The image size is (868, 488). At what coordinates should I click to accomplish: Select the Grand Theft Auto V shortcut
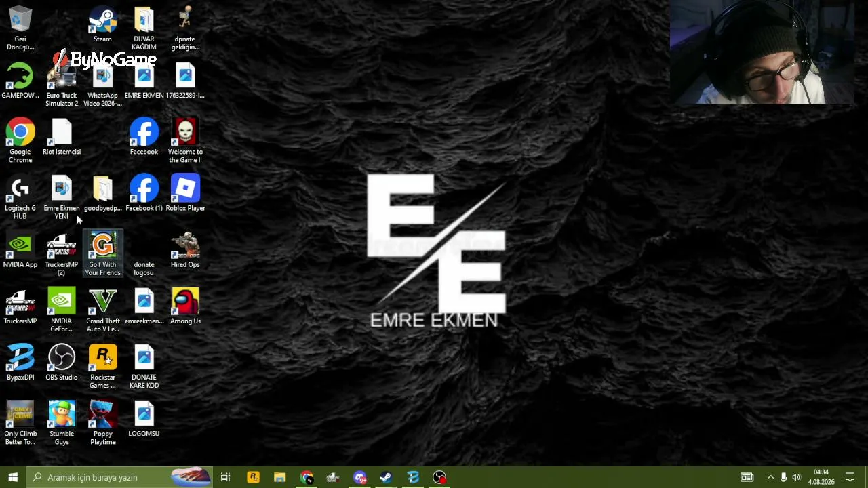(x=102, y=310)
